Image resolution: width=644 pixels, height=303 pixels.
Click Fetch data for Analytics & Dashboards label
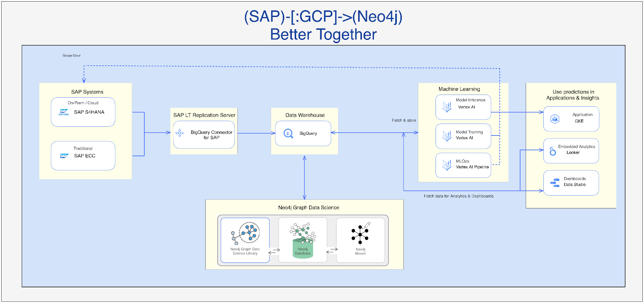(x=458, y=196)
